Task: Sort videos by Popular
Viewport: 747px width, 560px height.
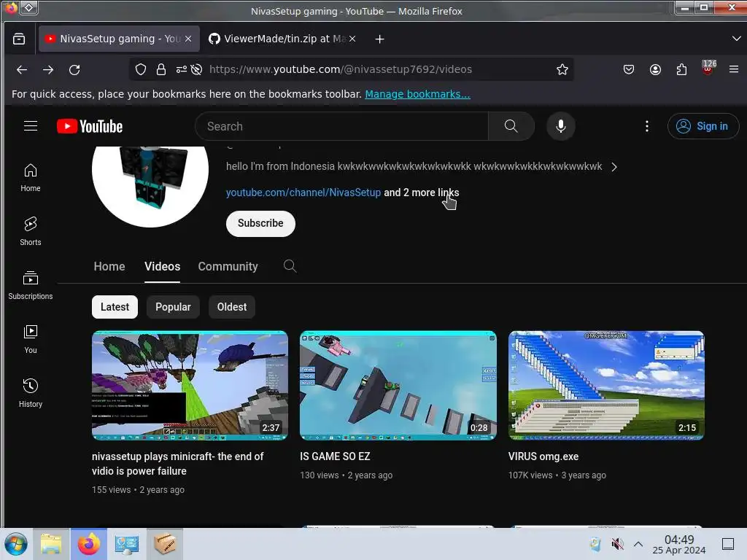Action: [173, 307]
